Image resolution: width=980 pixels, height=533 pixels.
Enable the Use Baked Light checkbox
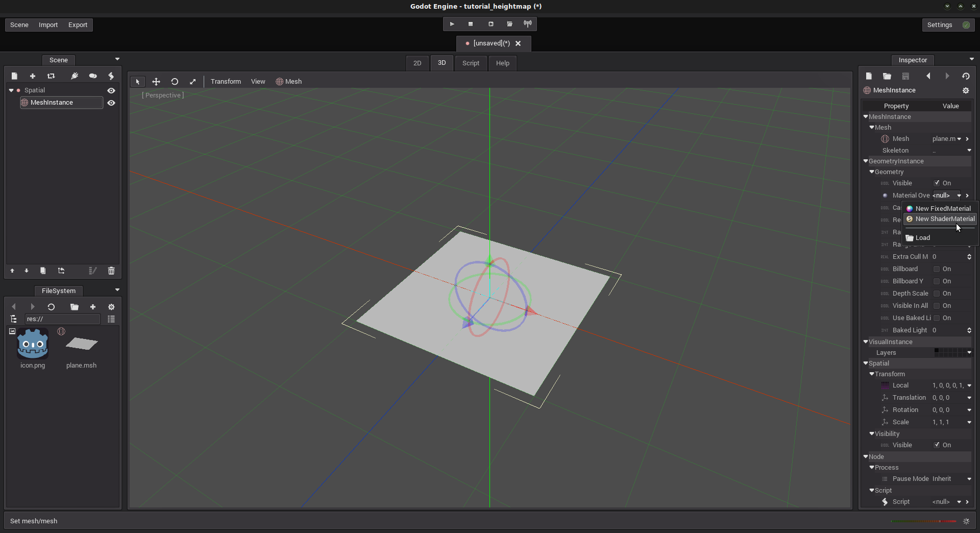(937, 318)
